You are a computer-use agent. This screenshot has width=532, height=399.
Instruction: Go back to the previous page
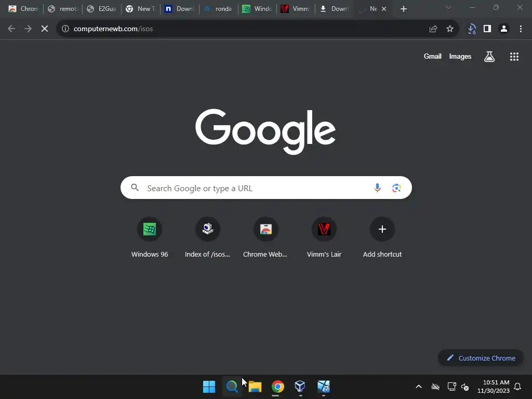(x=11, y=29)
